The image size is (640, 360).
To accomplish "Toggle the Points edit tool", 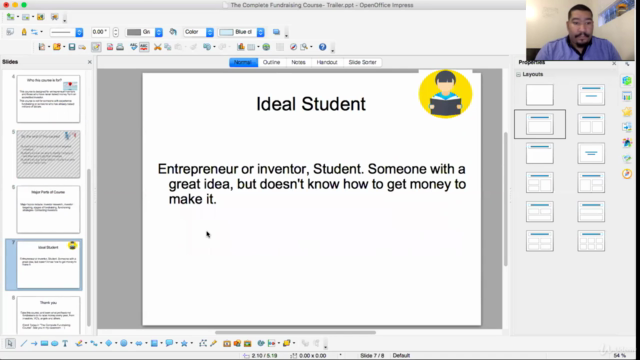I will pyautogui.click(x=203, y=344).
